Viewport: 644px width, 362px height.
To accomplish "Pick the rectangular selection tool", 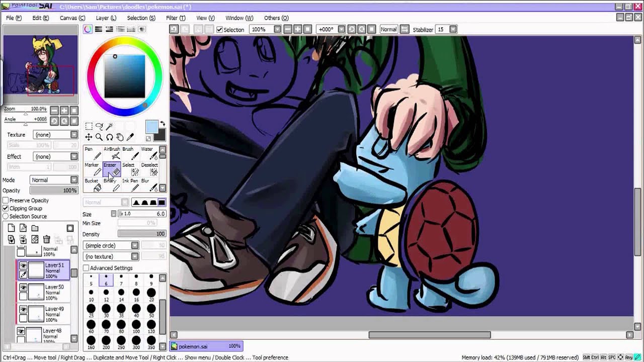I will pyautogui.click(x=89, y=126).
